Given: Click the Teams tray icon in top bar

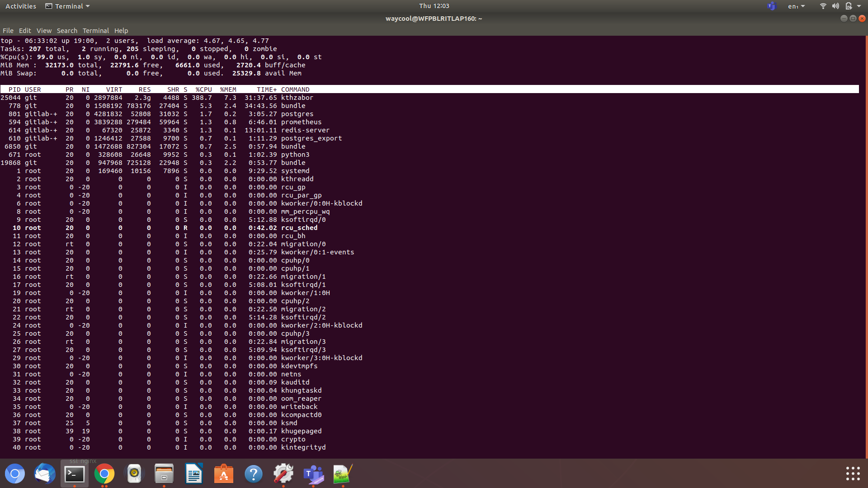Looking at the screenshot, I should tap(771, 6).
